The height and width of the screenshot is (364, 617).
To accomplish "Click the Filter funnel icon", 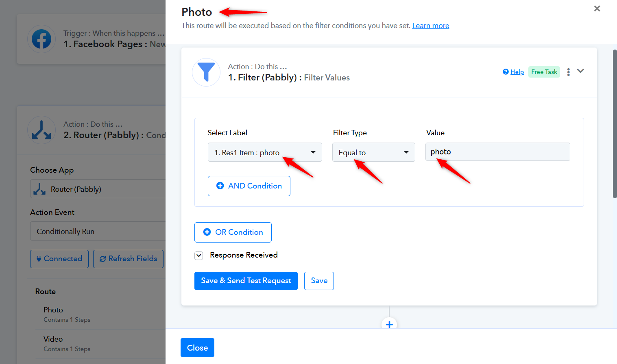I will tap(206, 72).
